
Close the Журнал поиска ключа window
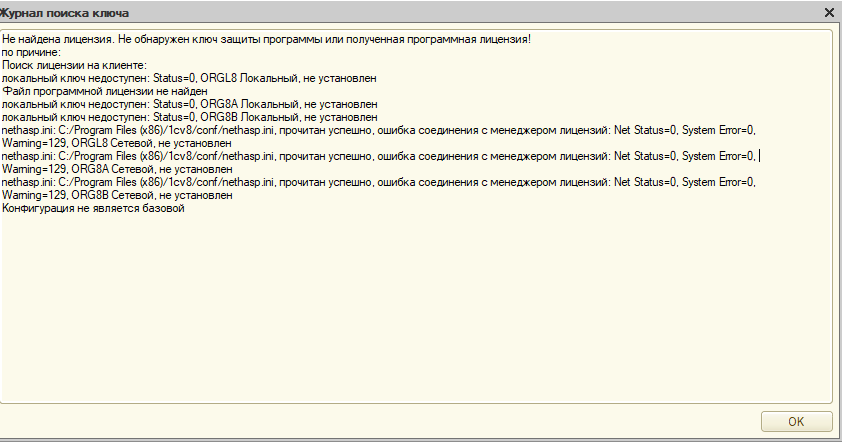829,13
